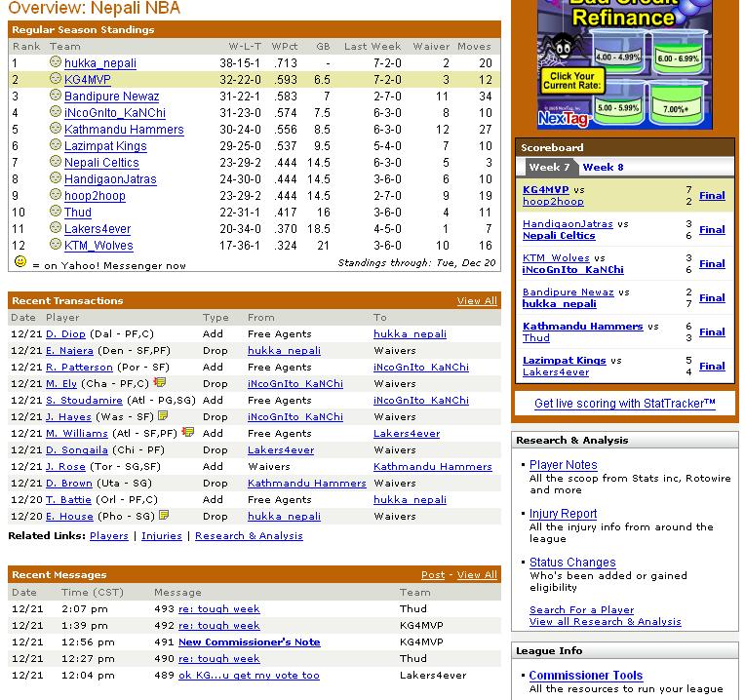Open Get live scoring with StatTracker link
This screenshot has width=745, height=700.
point(625,403)
